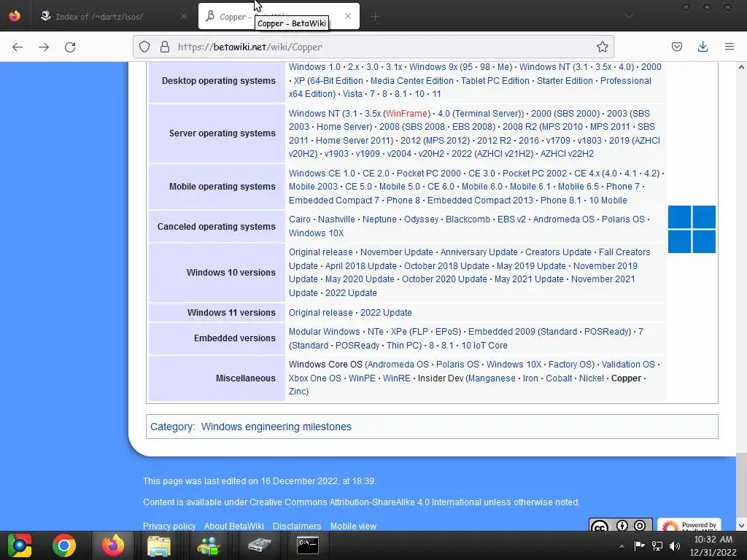This screenshot has width=747, height=560.
Task: Open the 10 Mobile link
Action: [x=608, y=201]
